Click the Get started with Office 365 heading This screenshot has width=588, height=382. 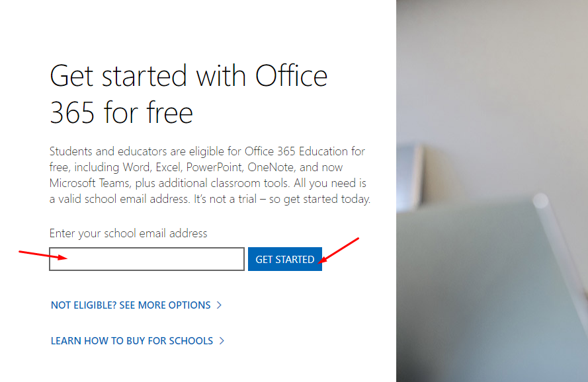pyautogui.click(x=187, y=94)
